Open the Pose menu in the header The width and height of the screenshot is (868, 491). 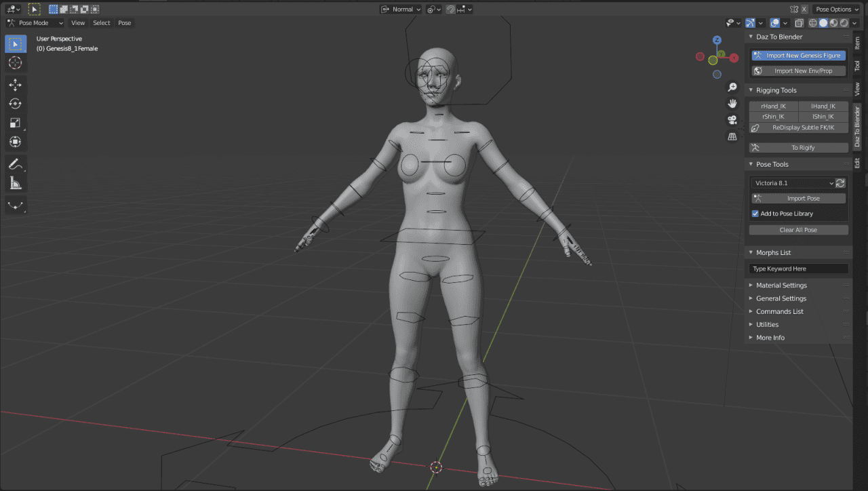click(x=124, y=22)
